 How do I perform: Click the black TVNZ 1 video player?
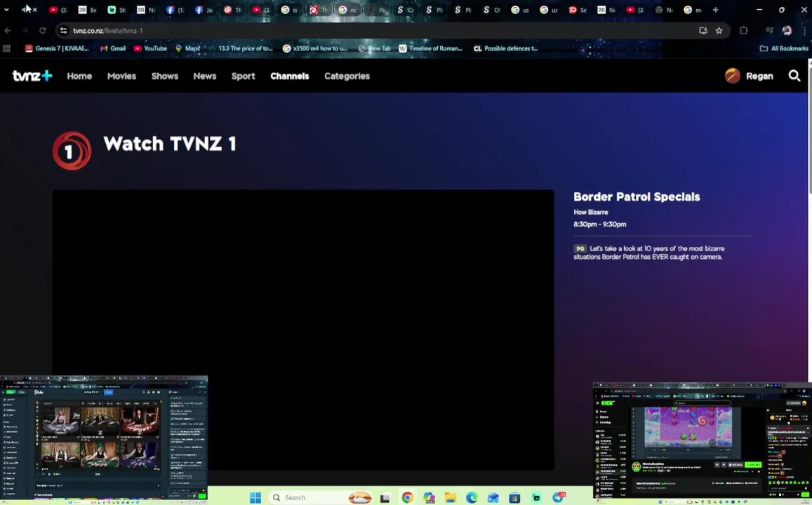303,330
